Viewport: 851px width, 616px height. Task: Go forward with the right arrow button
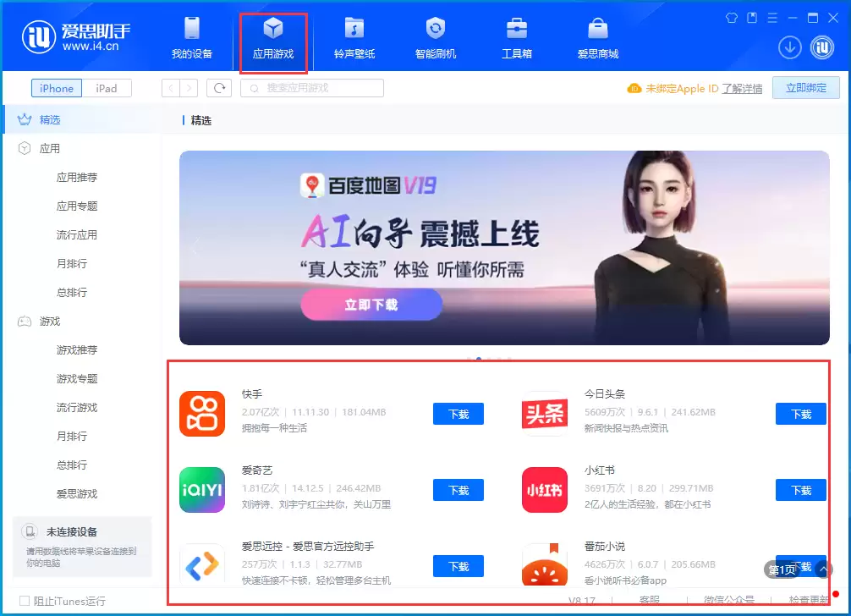pyautogui.click(x=189, y=88)
